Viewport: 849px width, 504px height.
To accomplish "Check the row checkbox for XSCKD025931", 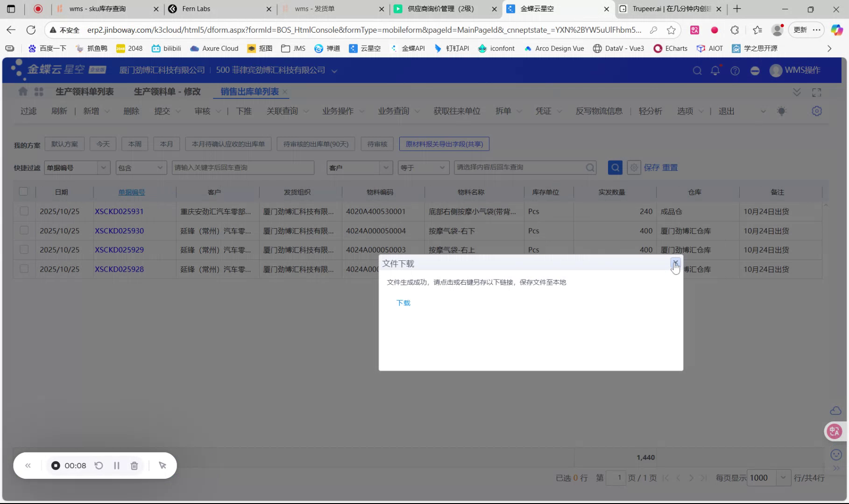I will (24, 211).
